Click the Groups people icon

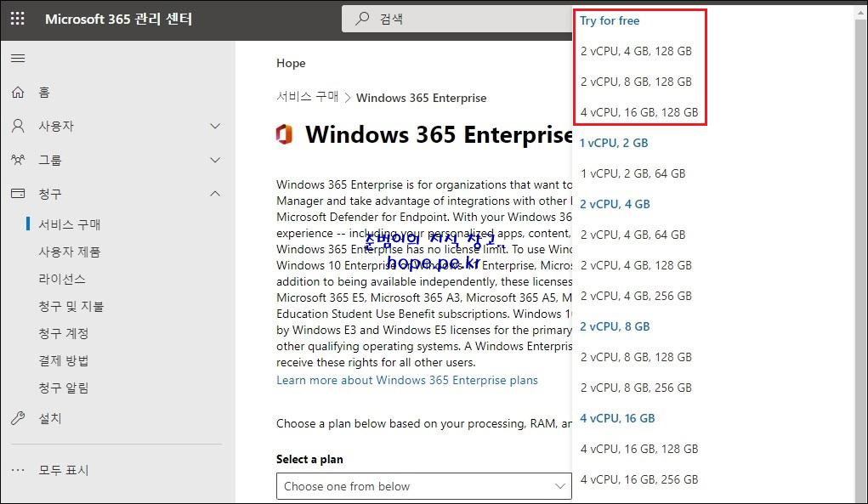(x=18, y=160)
